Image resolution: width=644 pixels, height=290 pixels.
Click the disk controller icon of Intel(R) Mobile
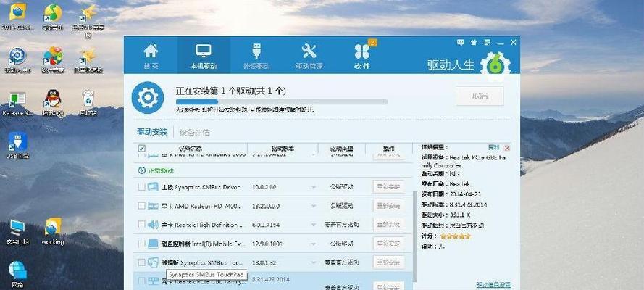(x=153, y=243)
